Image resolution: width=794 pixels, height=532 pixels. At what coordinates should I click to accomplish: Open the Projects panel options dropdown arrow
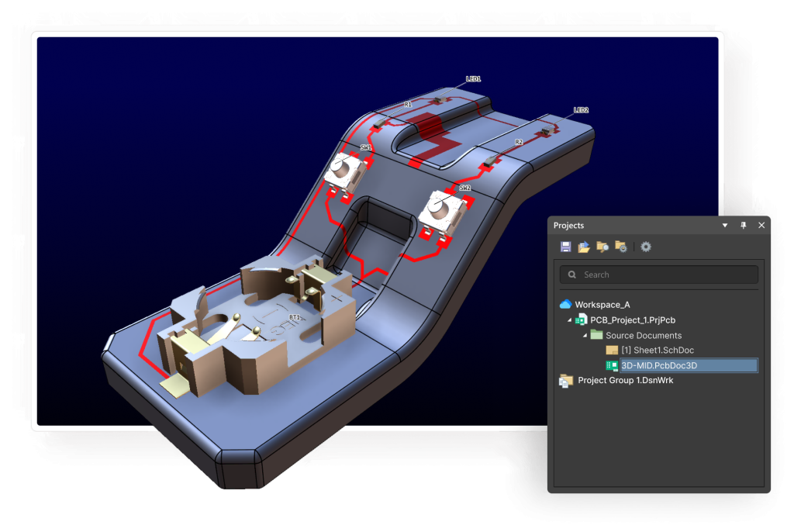(725, 225)
